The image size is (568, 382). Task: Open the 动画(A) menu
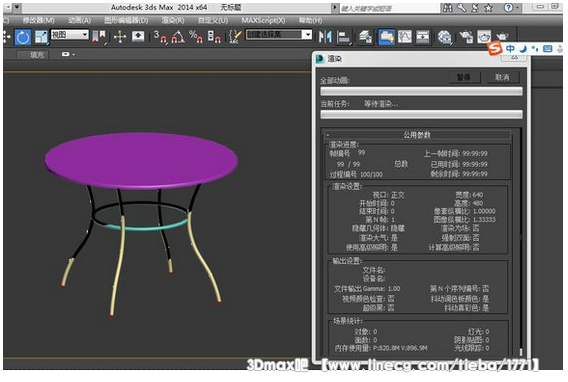click(x=80, y=21)
